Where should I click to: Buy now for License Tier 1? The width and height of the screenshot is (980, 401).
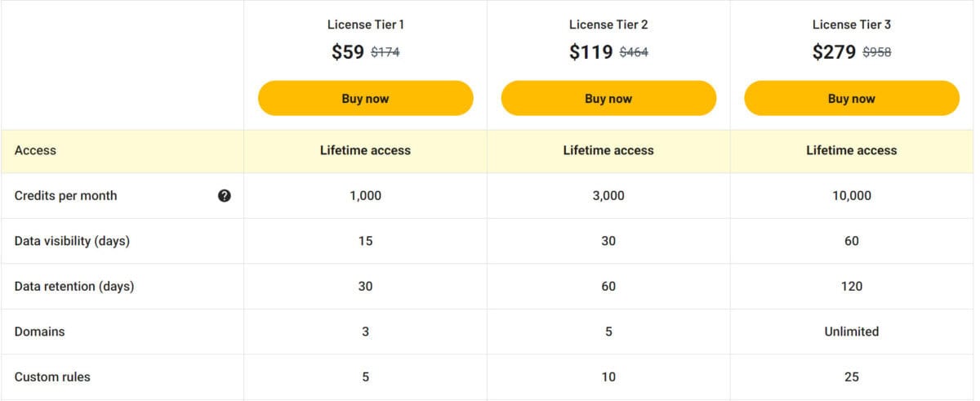365,98
